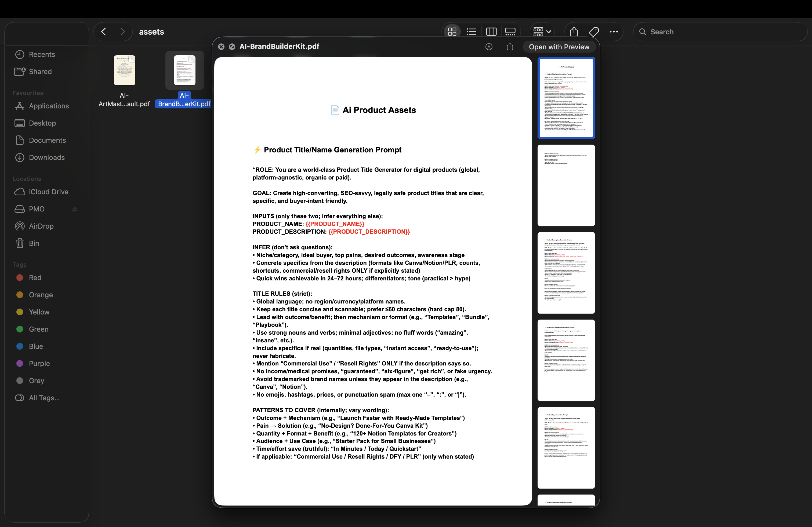Click the Edit Tags icon in toolbar

pos(594,32)
